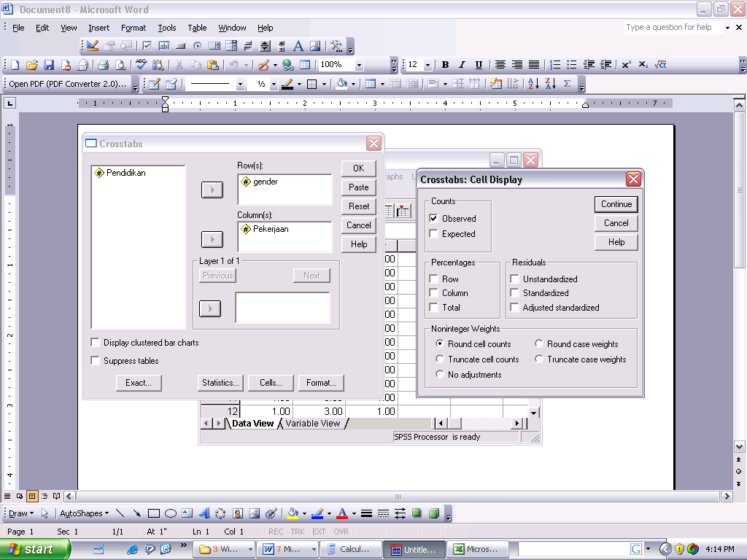Insert a hyperlink with the globe icon
The image size is (747, 560).
[x=287, y=65]
